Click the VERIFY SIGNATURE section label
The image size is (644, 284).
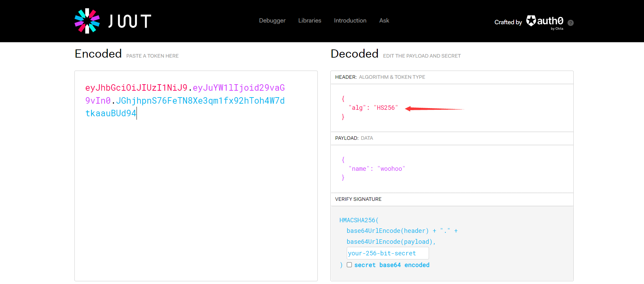(x=358, y=199)
